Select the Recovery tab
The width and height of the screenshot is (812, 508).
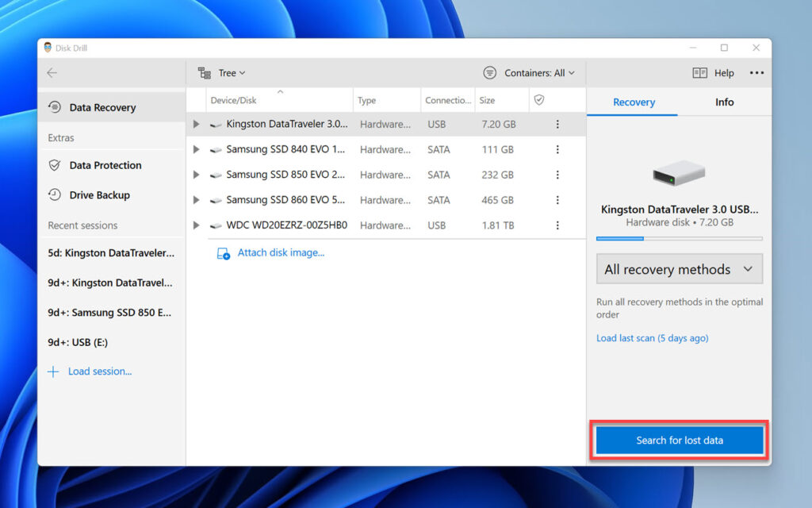pos(633,102)
